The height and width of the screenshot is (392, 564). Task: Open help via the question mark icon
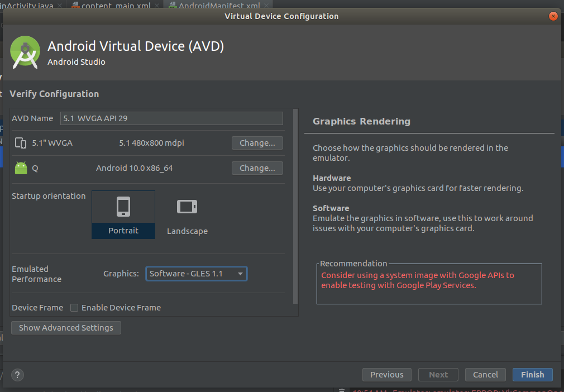[x=18, y=375]
